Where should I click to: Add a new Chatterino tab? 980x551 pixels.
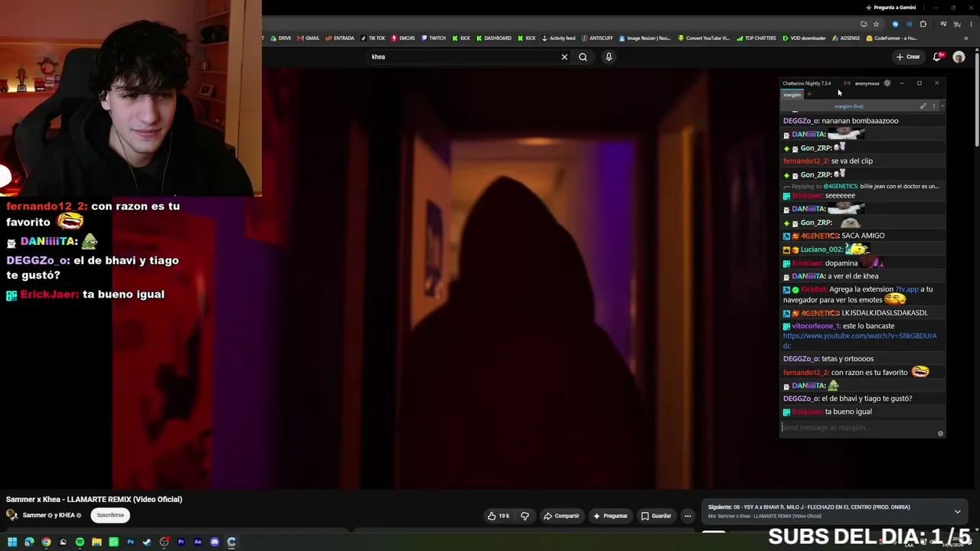pyautogui.click(x=809, y=95)
